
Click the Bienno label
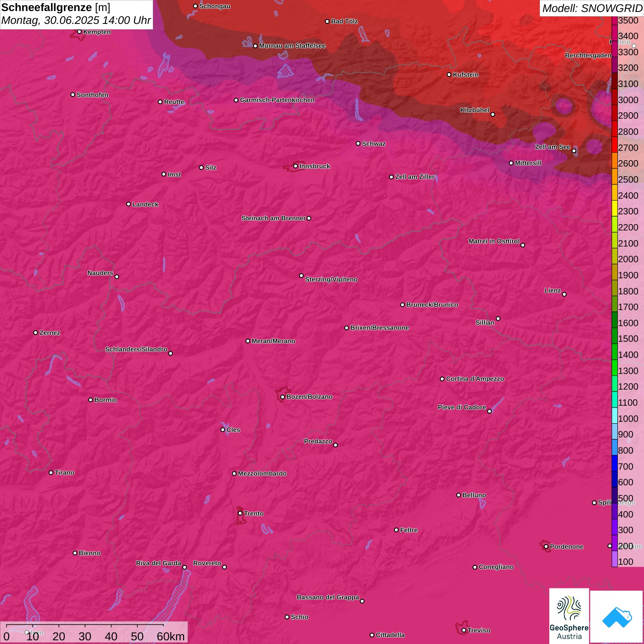89,553
